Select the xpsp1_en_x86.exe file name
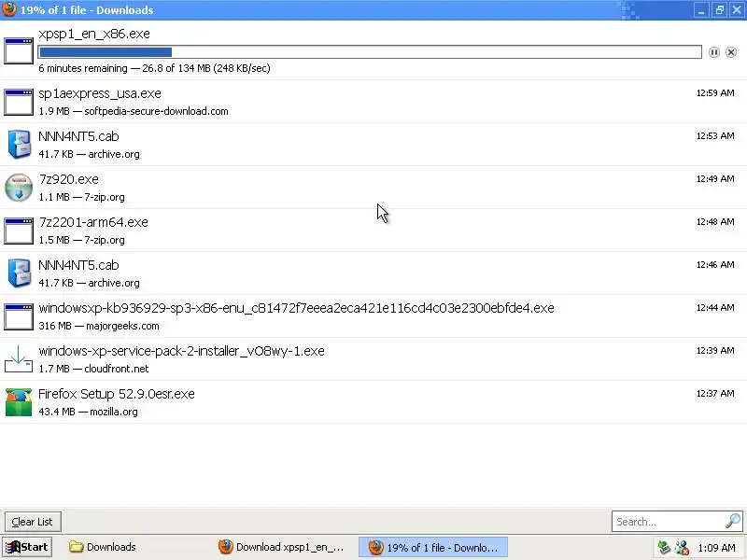This screenshot has width=747, height=560. 94,34
